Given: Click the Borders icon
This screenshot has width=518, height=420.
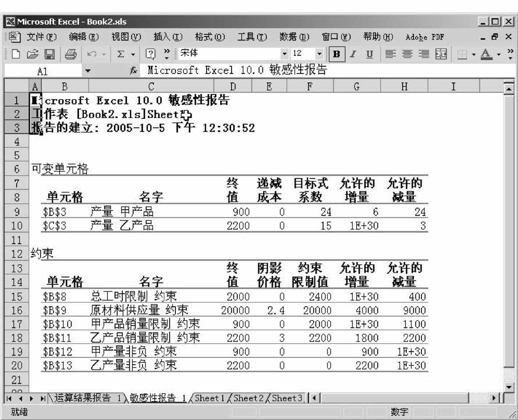Looking at the screenshot, I should (x=463, y=54).
